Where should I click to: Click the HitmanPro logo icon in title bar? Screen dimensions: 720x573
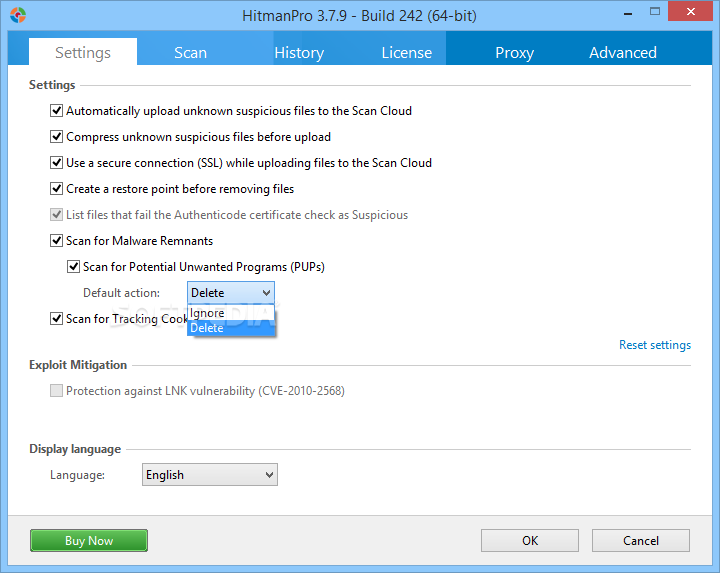18,15
